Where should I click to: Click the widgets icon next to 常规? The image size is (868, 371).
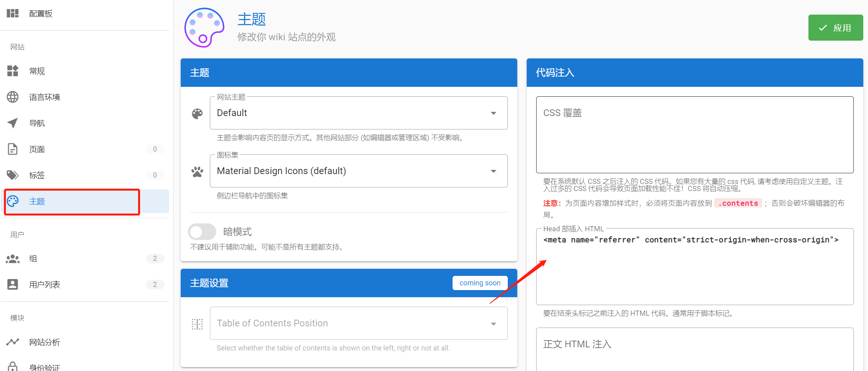pyautogui.click(x=13, y=71)
